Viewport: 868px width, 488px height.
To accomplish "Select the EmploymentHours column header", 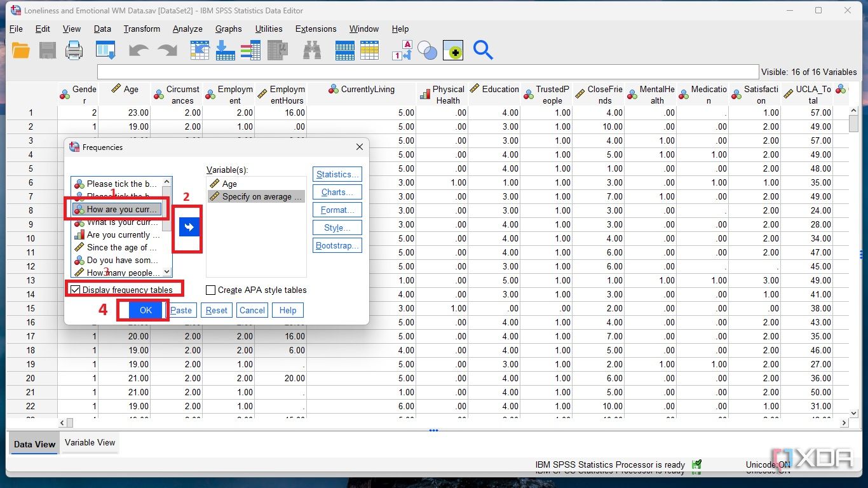I will (x=281, y=95).
